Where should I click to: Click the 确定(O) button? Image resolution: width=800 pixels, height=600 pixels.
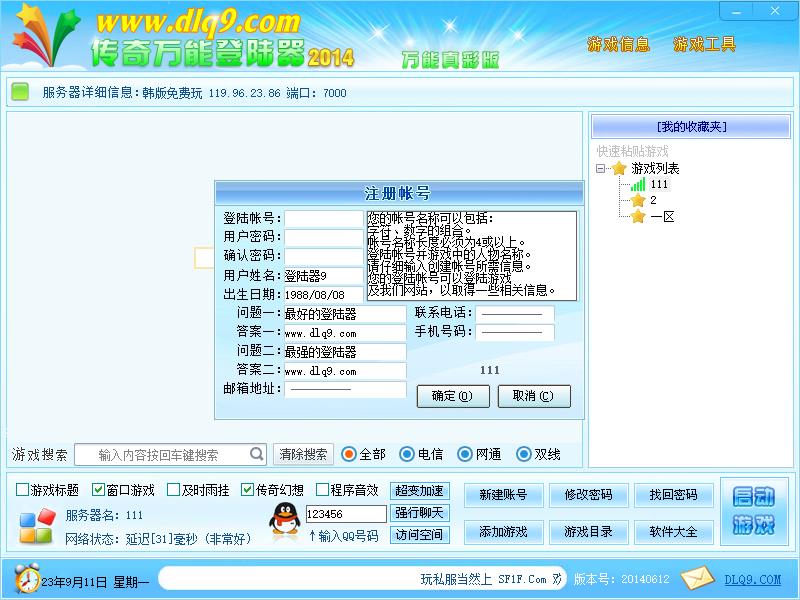pyautogui.click(x=453, y=396)
